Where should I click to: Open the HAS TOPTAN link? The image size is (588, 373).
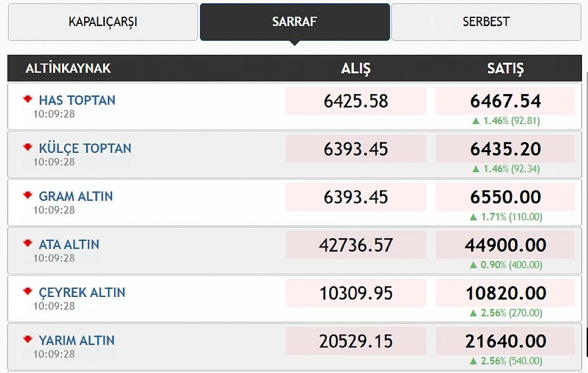point(77,100)
